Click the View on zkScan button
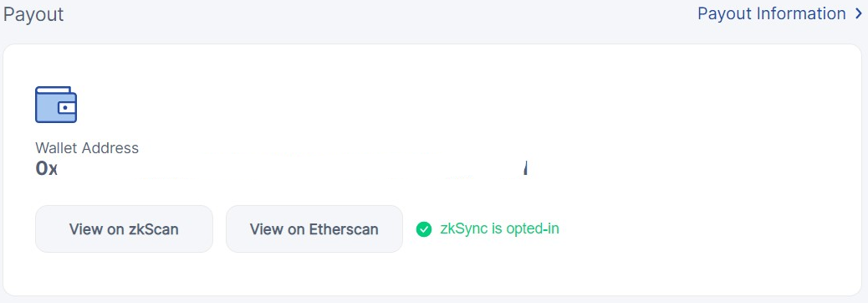The height and width of the screenshot is (303, 868). click(x=124, y=229)
